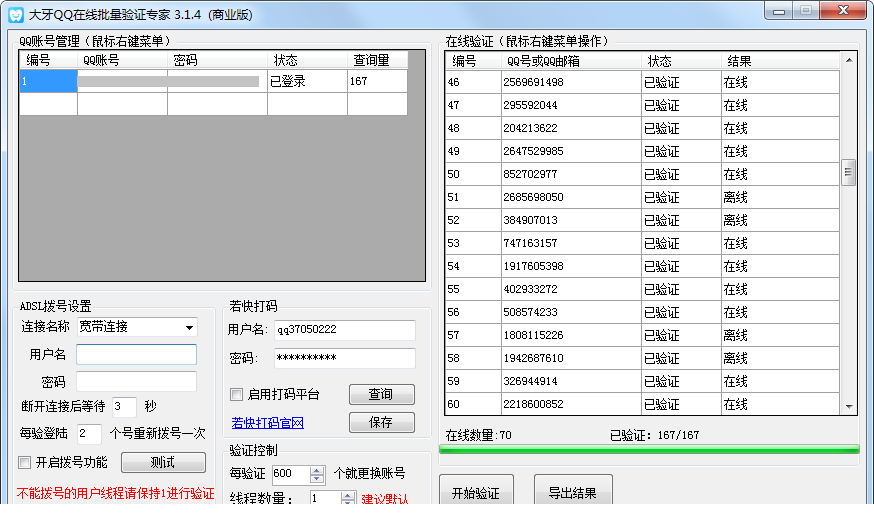The width and height of the screenshot is (874, 527).
Task: Select row 49 with QQ 2647529985
Action: coord(643,151)
